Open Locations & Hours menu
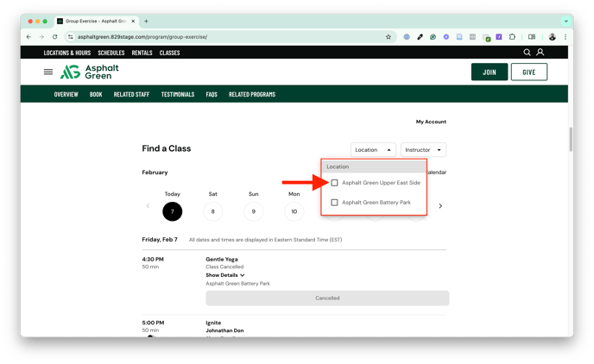The width and height of the screenshot is (594, 364). [67, 53]
